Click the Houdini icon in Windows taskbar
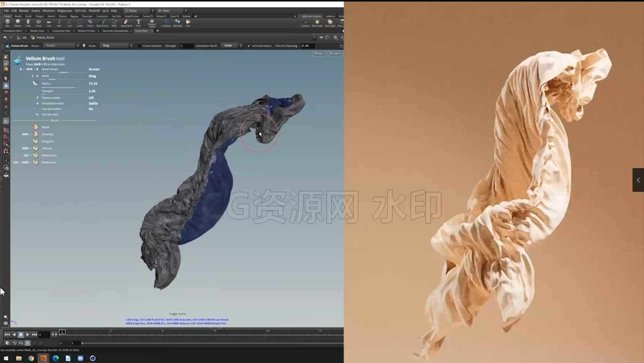The image size is (644, 363). (x=43, y=358)
